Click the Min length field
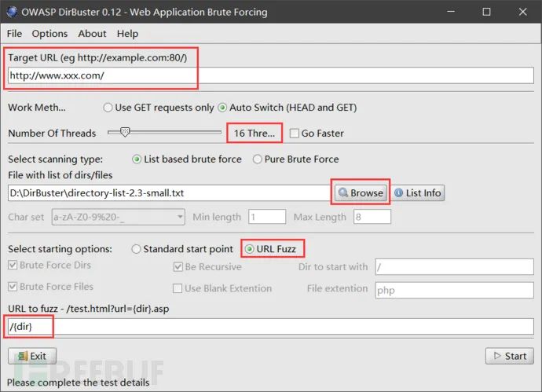The height and width of the screenshot is (392, 542). click(267, 217)
